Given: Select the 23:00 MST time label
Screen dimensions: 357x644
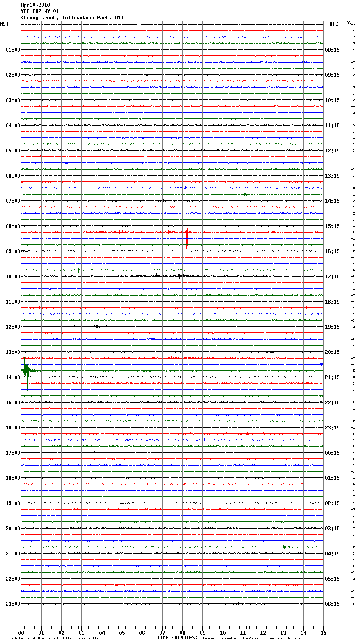Looking at the screenshot, I should click(x=13, y=604).
